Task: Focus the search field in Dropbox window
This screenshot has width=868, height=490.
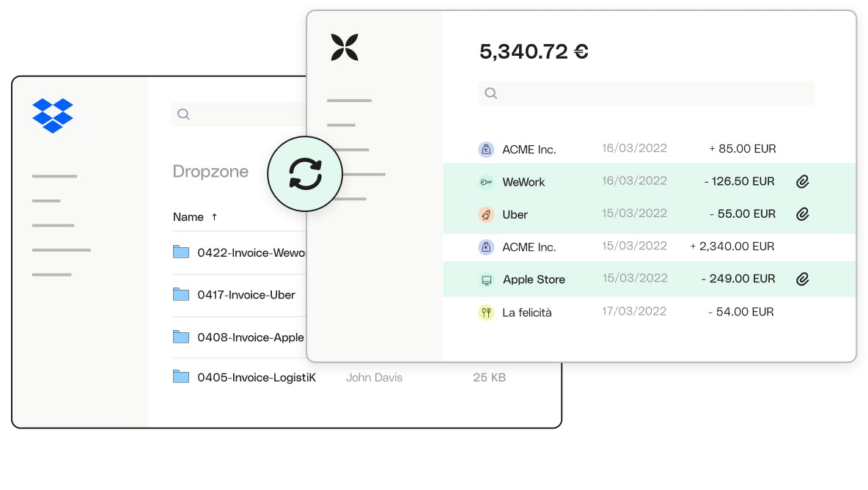Action: point(238,114)
